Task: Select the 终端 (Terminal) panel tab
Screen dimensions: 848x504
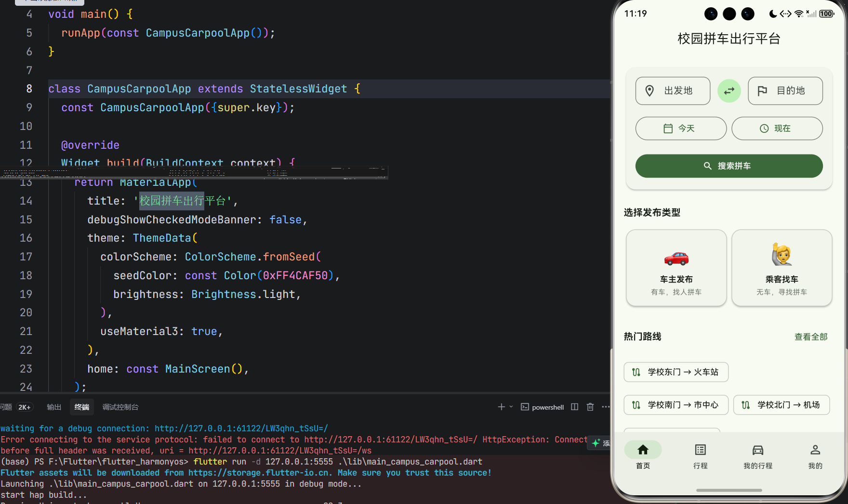Action: [82, 407]
